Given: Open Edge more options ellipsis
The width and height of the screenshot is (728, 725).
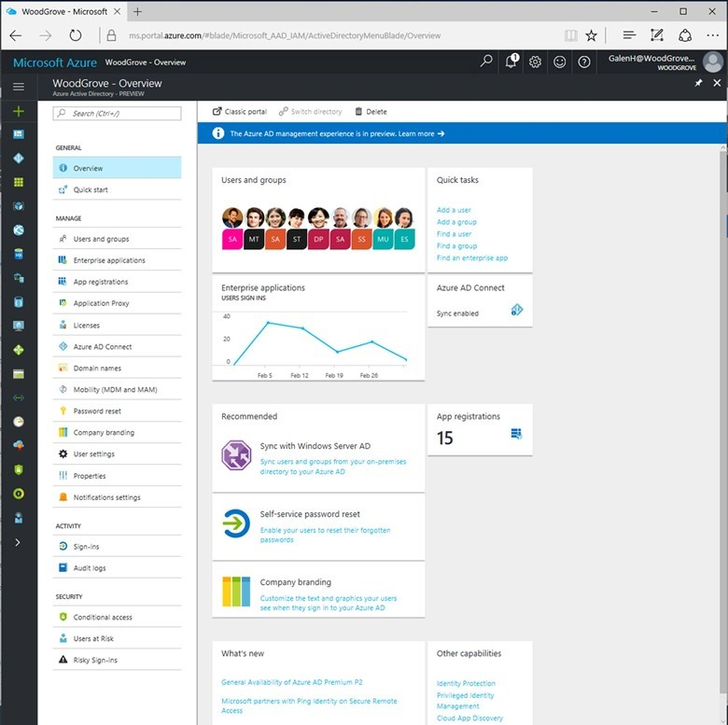Looking at the screenshot, I should coord(713,35).
